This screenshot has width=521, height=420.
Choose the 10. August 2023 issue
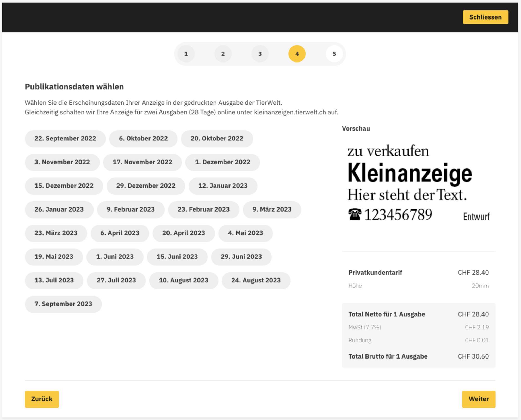tap(184, 281)
